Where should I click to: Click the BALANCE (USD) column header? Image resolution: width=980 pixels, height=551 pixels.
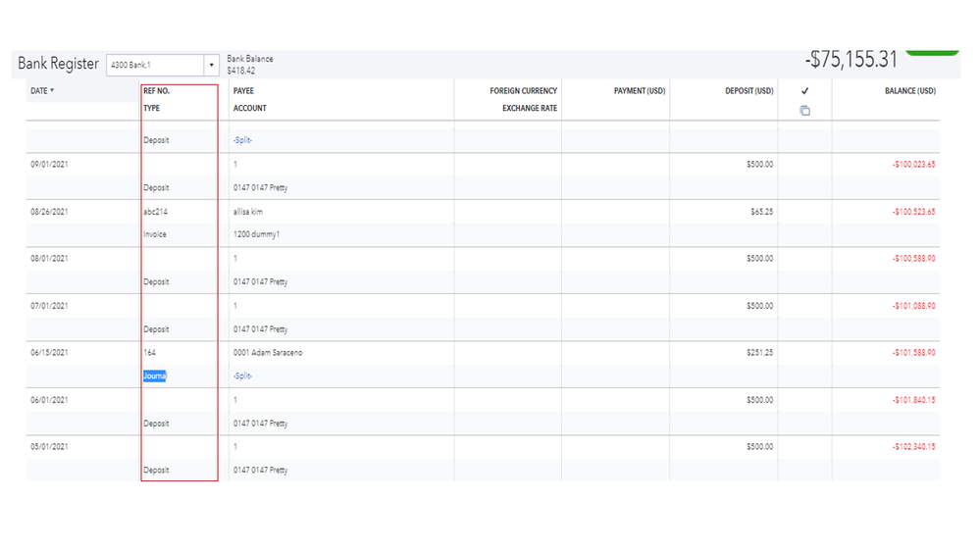pyautogui.click(x=909, y=91)
